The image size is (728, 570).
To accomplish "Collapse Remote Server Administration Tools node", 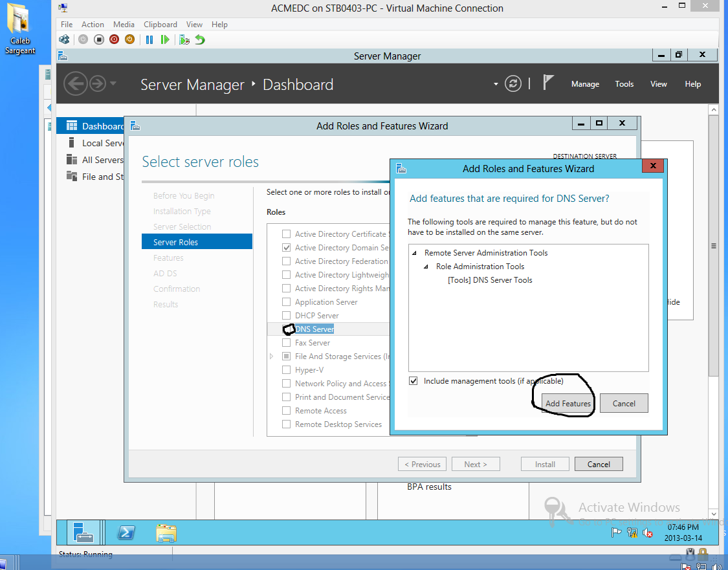I will pyautogui.click(x=414, y=253).
